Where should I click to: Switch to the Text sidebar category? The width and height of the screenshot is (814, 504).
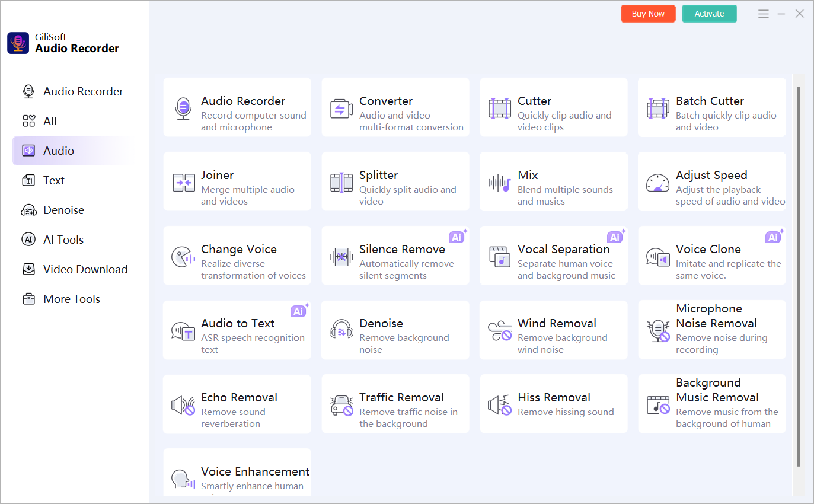72,180
